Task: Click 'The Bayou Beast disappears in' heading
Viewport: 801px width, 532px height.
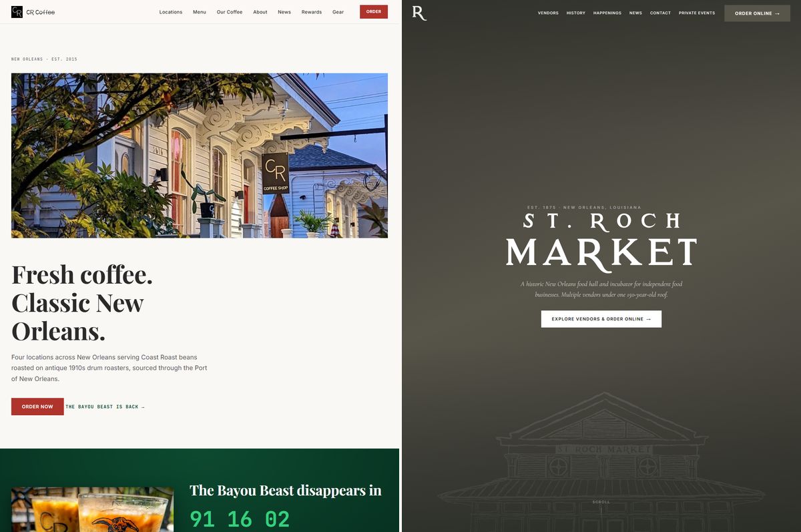Action: click(286, 491)
